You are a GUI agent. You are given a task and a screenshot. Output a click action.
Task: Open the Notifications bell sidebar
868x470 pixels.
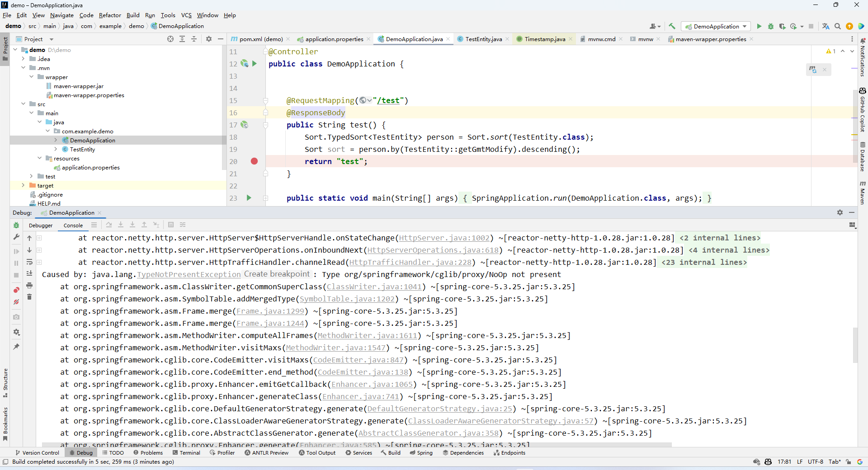point(863,58)
